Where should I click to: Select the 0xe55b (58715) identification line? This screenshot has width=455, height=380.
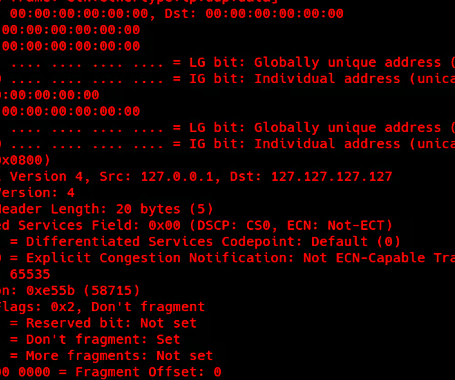point(70,291)
